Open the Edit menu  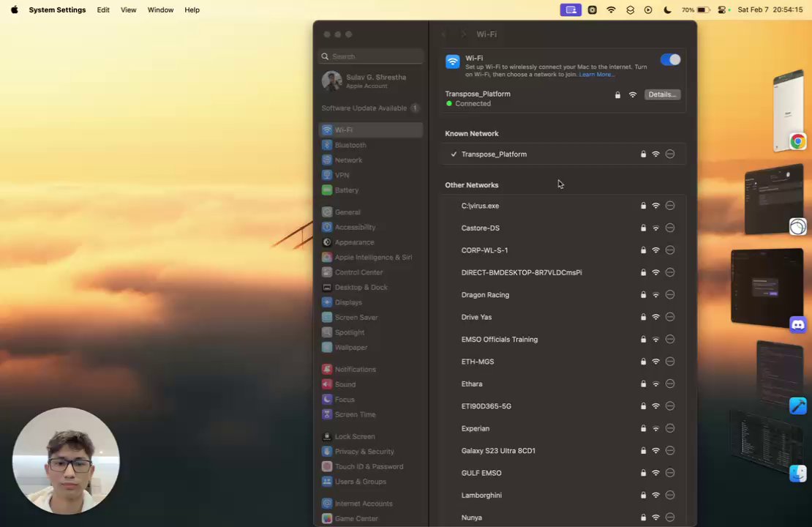tap(103, 10)
